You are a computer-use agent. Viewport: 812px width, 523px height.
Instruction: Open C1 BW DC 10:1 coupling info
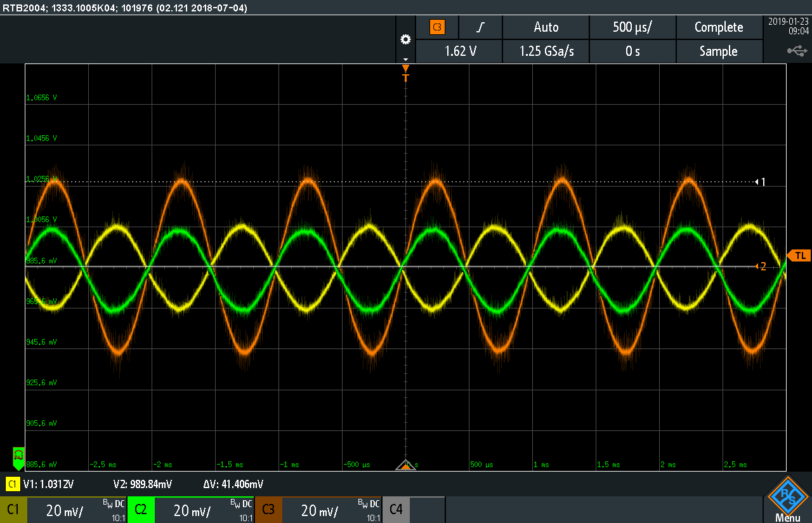coord(114,510)
